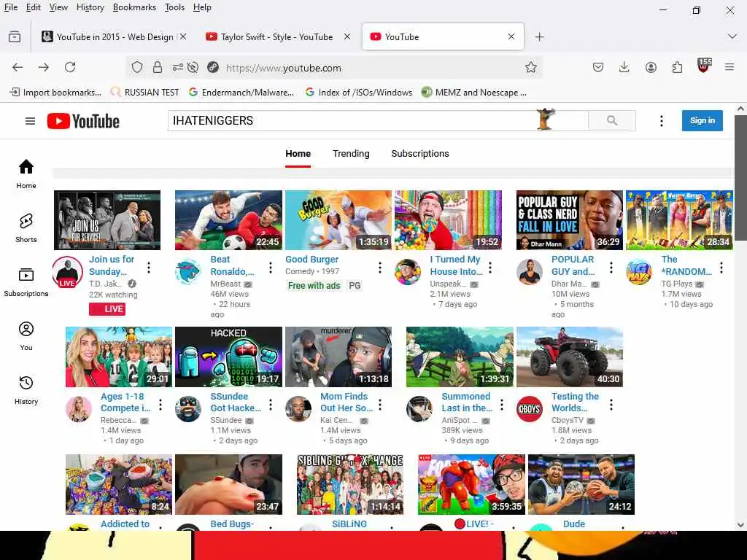Viewport: 747px width, 560px height.
Task: Click the page vertical scrollbar
Action: click(x=740, y=176)
